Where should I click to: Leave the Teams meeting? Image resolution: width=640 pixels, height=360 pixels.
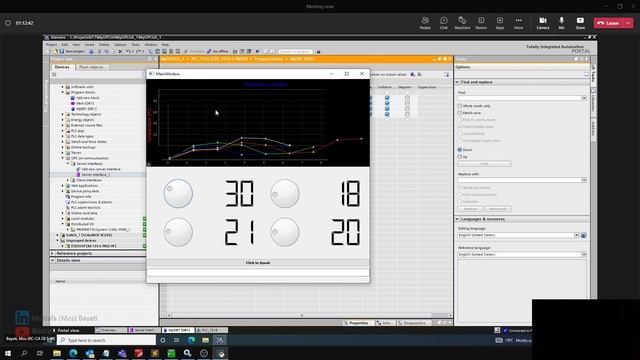(x=608, y=23)
